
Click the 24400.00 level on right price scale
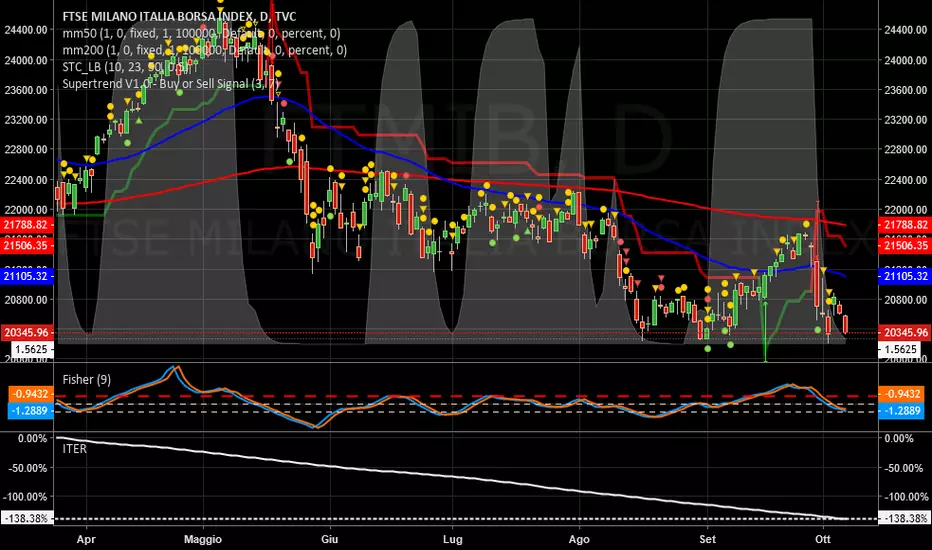click(904, 30)
